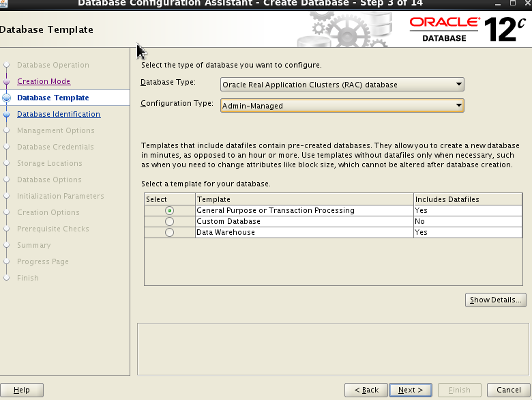Click the Progress Page step label

click(x=43, y=261)
